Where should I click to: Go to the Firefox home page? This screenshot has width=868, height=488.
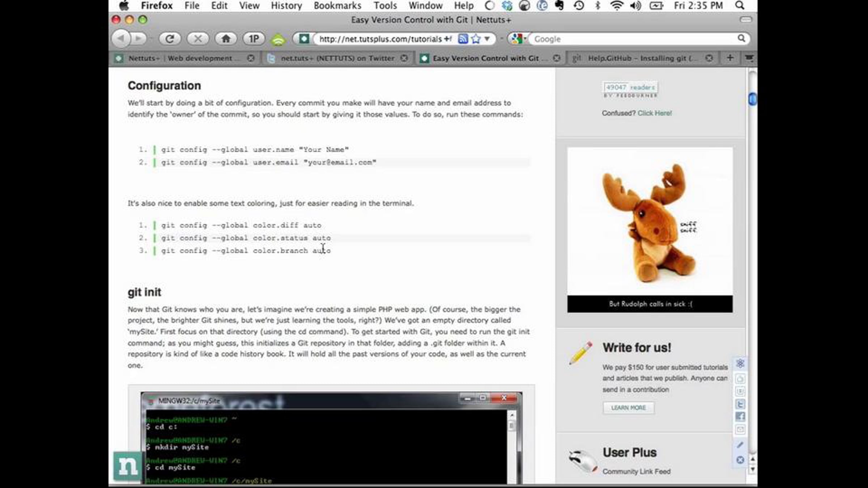[226, 39]
